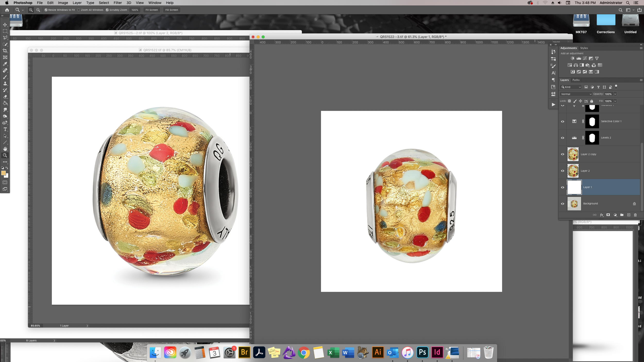Add a Hue/Saturation adjustment

[570, 66]
